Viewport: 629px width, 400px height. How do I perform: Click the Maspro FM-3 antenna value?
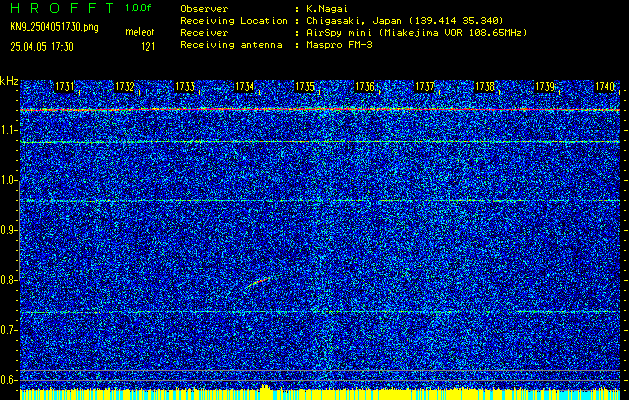pos(339,45)
